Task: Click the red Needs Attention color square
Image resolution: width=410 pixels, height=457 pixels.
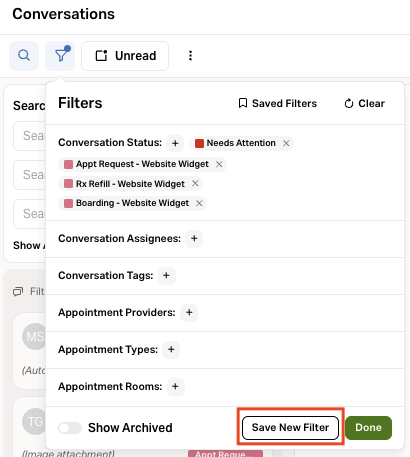Action: [x=199, y=143]
